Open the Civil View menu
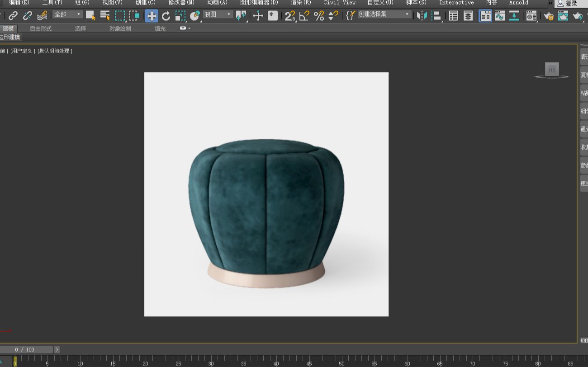 (x=339, y=3)
